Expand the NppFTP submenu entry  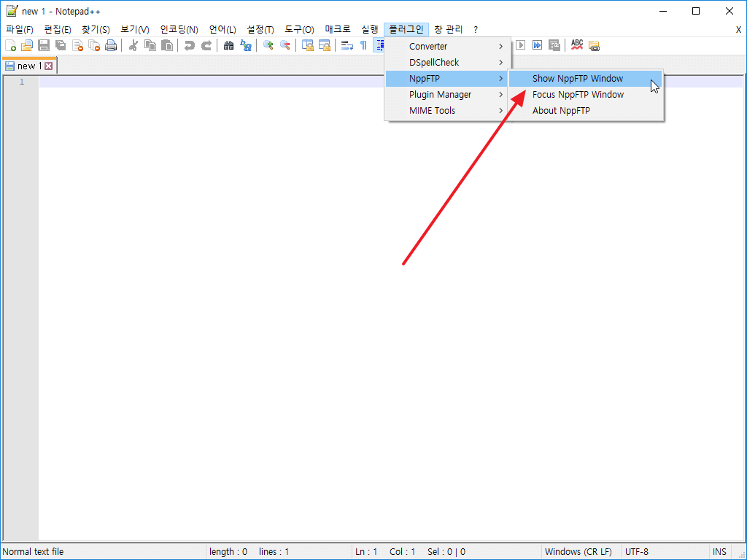(448, 79)
